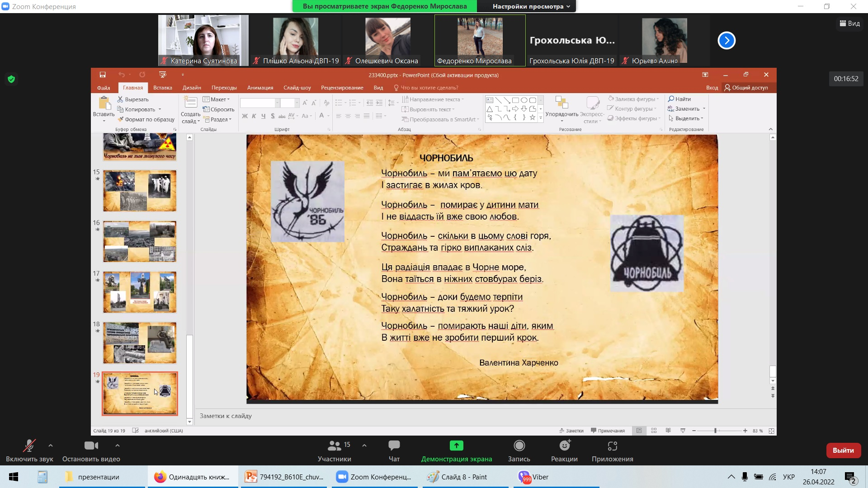The height and width of the screenshot is (488, 868).
Task: Save the presentation with the floppy disk icon
Action: pos(103,75)
